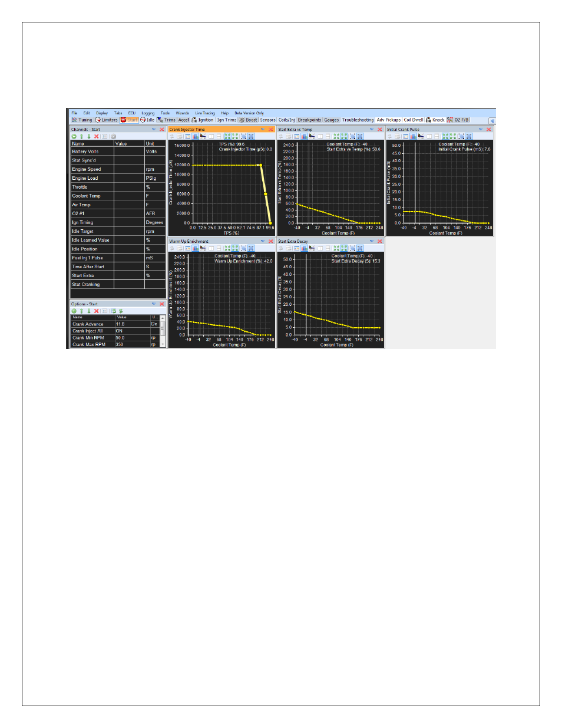Move channel down in Channels - Start toolbar

pos(89,136)
